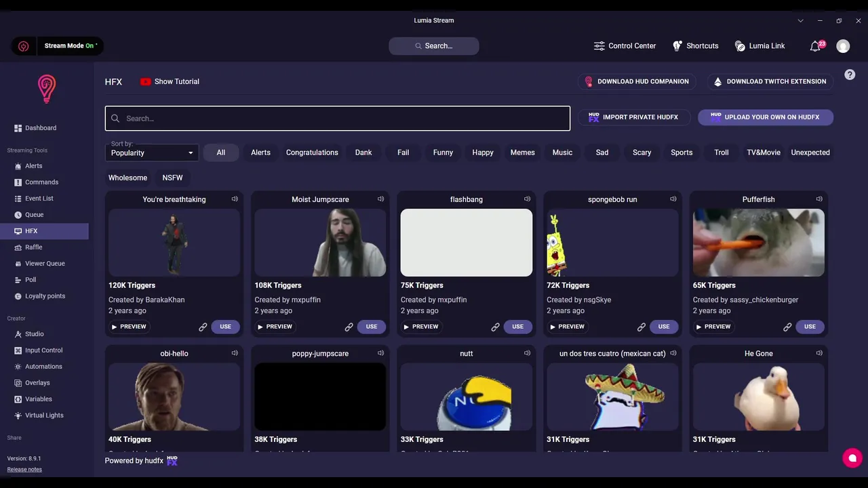This screenshot has height=488, width=868.
Task: Click the help question mark icon
Action: pyautogui.click(x=850, y=75)
